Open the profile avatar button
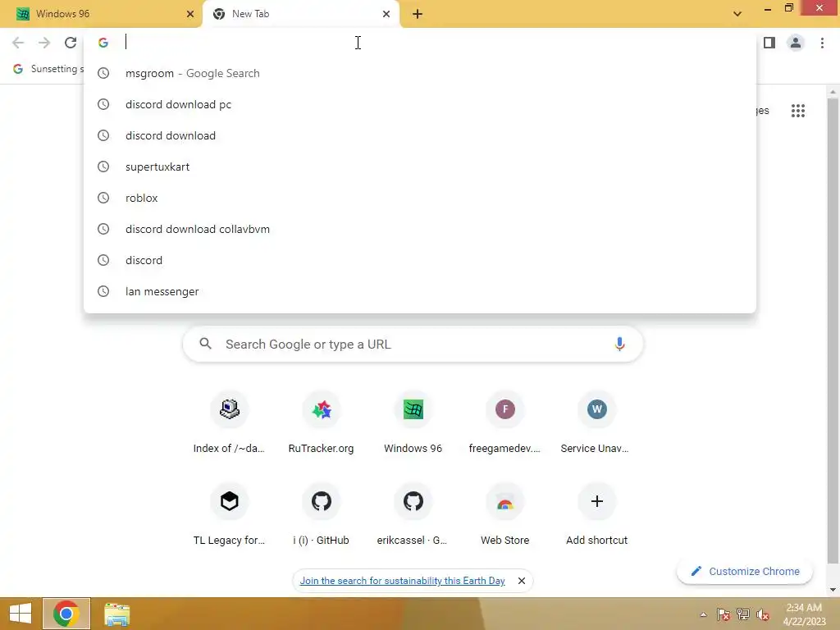The width and height of the screenshot is (840, 630). tap(796, 43)
